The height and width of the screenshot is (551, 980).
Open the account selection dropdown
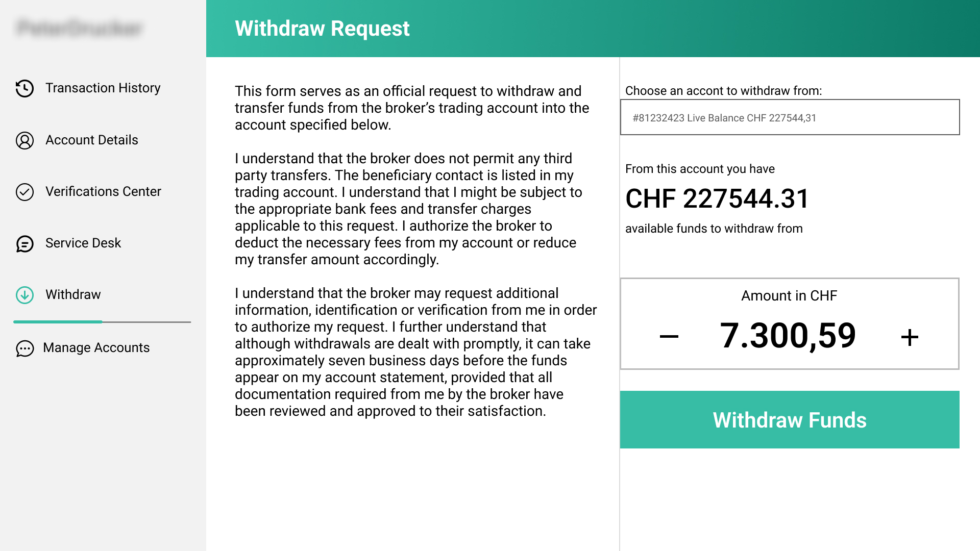click(790, 117)
